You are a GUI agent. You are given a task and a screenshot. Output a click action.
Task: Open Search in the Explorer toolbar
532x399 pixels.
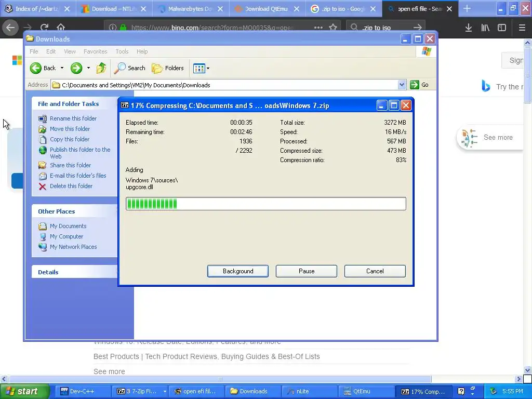pyautogui.click(x=129, y=68)
